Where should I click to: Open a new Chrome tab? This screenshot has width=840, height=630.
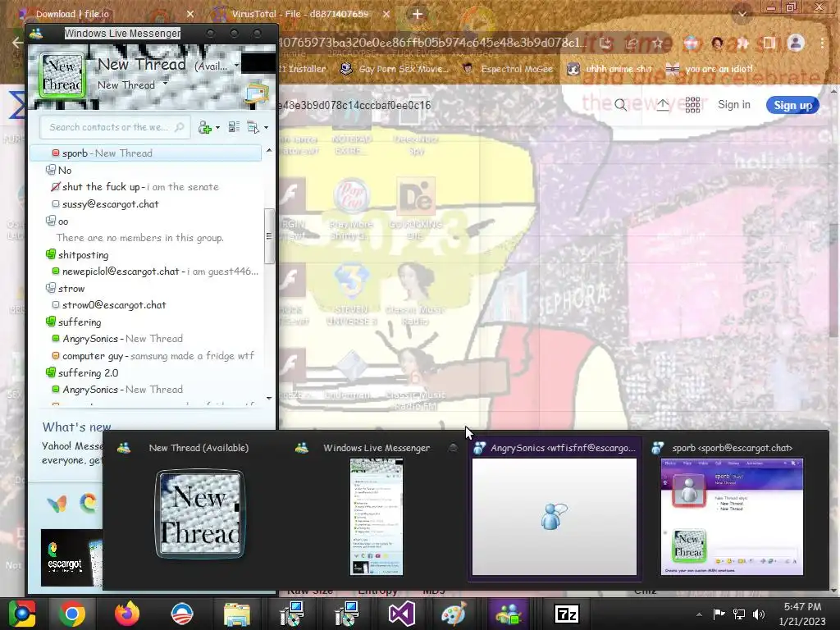pos(418,15)
